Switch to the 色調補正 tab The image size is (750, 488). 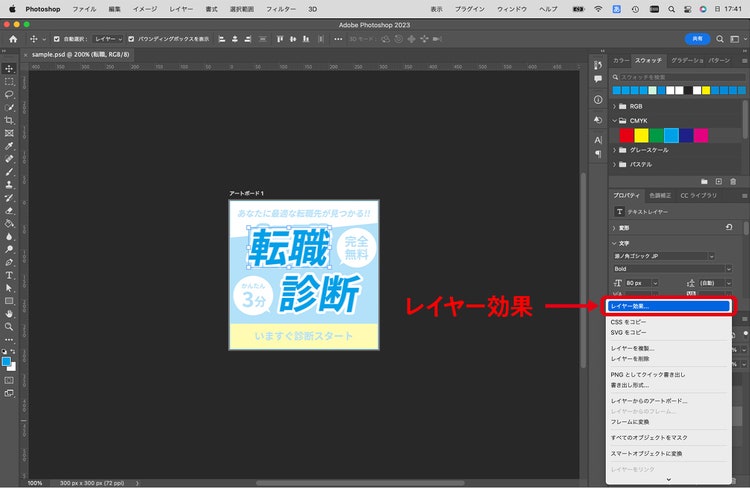tap(660, 196)
